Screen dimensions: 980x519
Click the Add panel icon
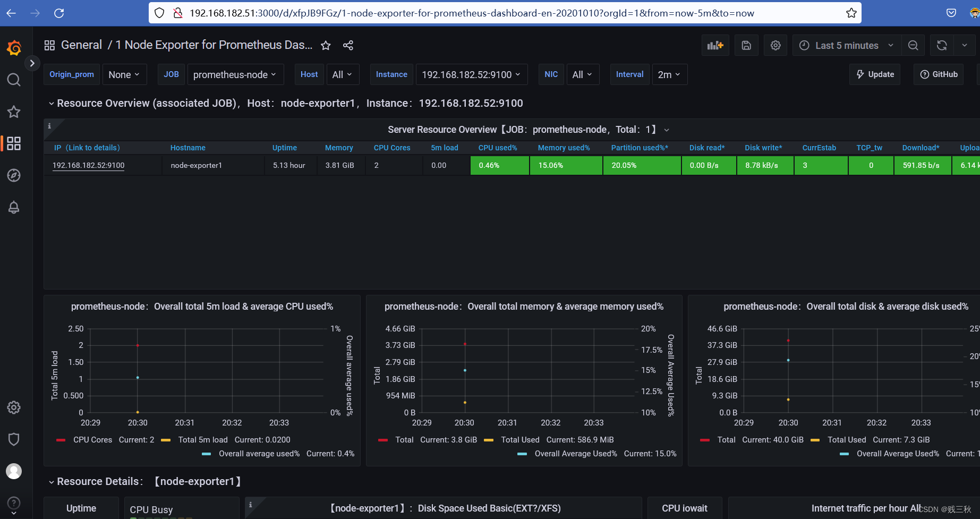pos(715,45)
